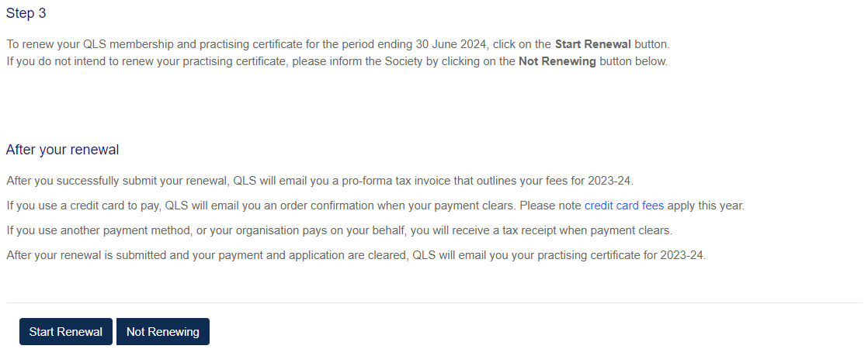Viewport: 868px width, 356px height.
Task: Click the horizontal divider above the buttons
Action: [435, 303]
